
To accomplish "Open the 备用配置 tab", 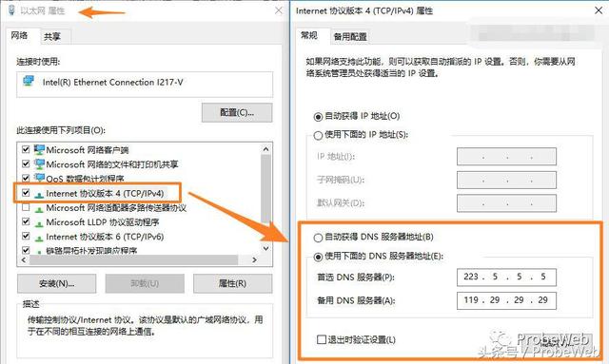I will (350, 36).
